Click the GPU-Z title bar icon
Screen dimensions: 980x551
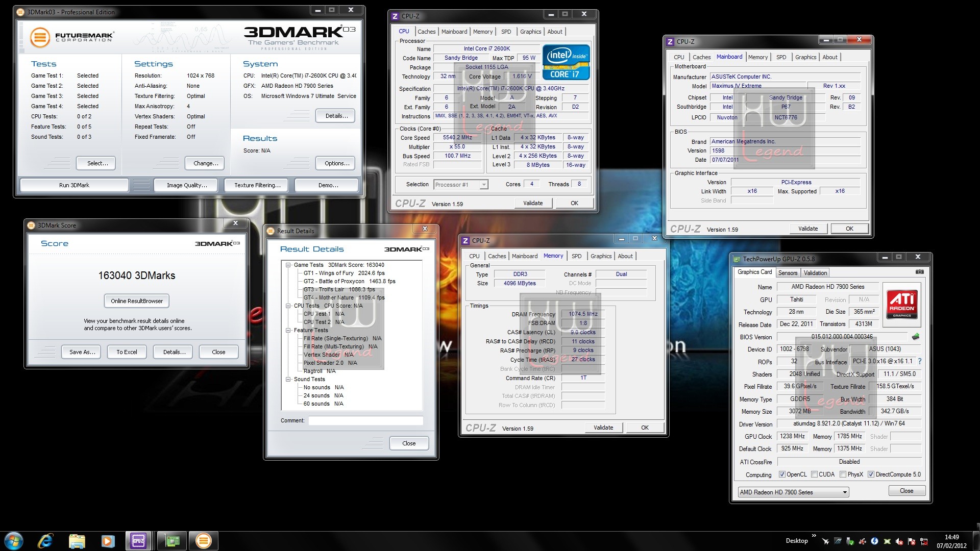pyautogui.click(x=737, y=259)
